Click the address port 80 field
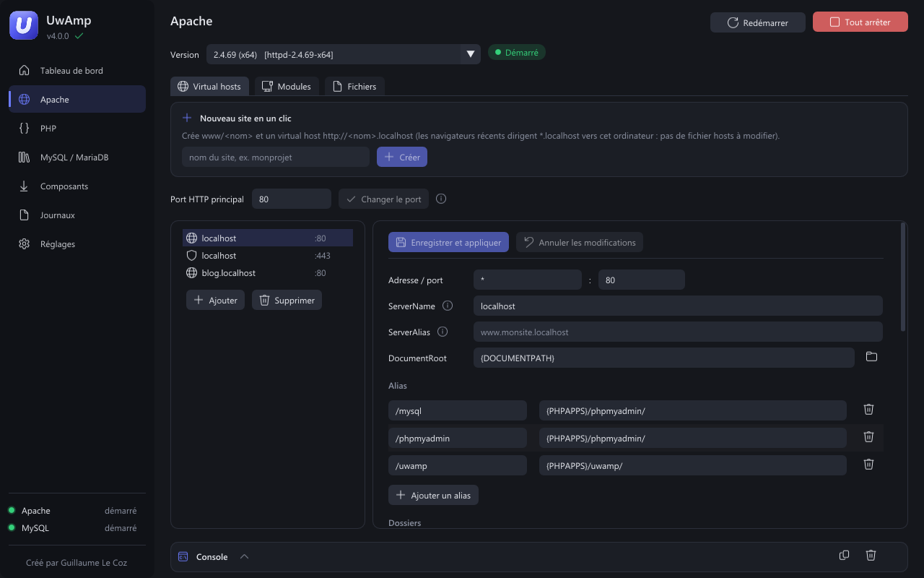The height and width of the screenshot is (578, 924). 642,280
